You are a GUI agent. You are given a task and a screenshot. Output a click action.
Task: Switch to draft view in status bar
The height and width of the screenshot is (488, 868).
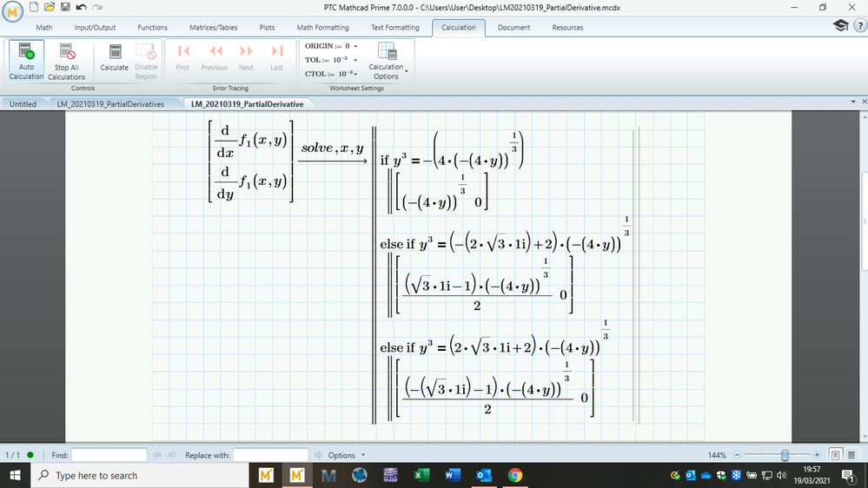[853, 455]
